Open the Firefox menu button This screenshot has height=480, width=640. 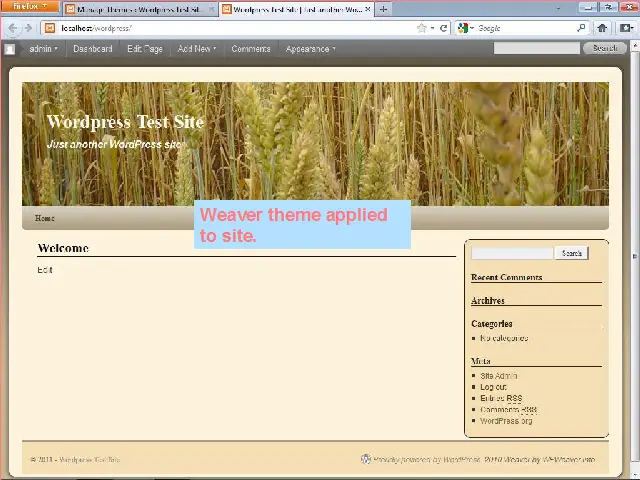pyautogui.click(x=29, y=6)
